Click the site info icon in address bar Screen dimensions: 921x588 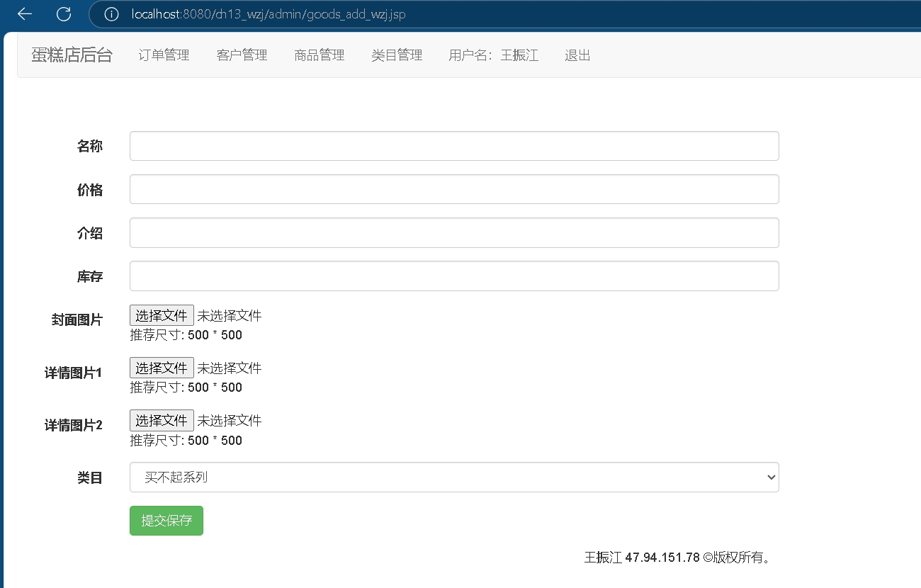111,14
